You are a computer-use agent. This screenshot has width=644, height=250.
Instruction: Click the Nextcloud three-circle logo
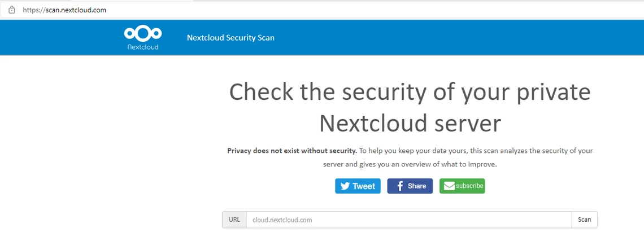tap(142, 34)
